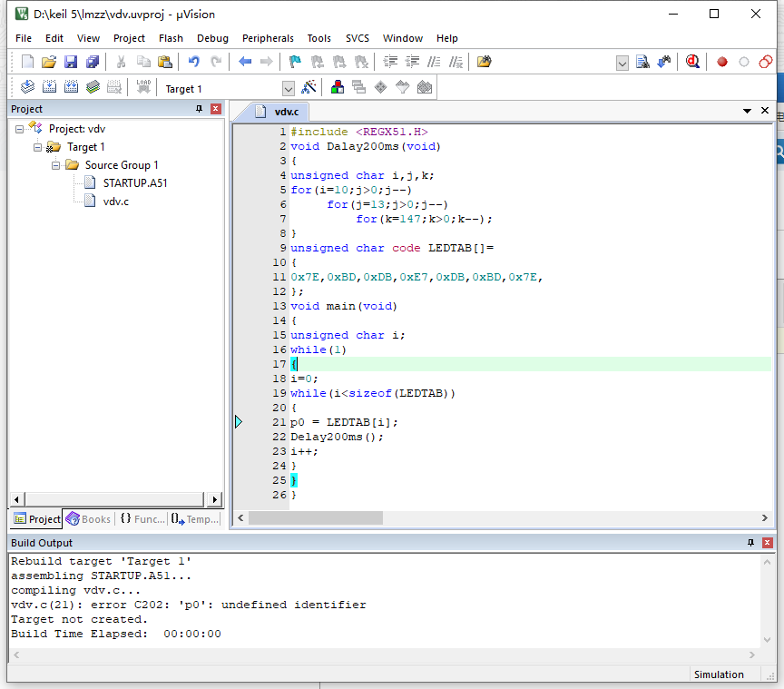Screen dimensions: 784x689
Task: Click the 'Simulation' status bar entry
Action: point(719,674)
